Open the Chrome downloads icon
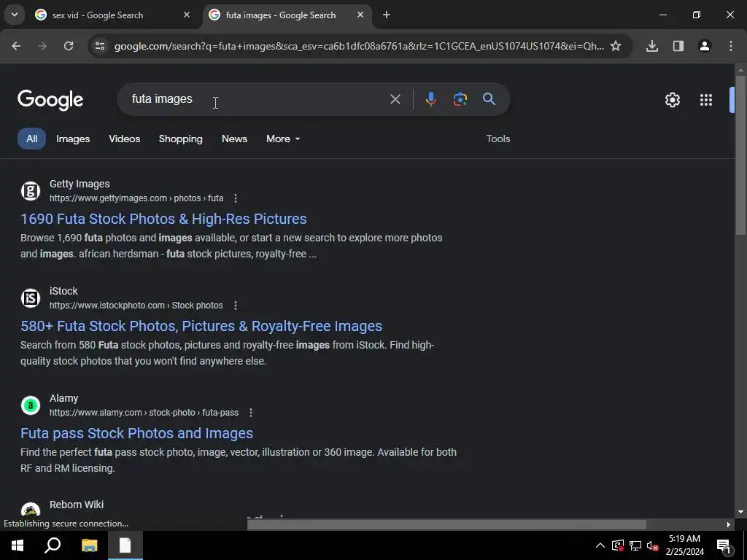Image resolution: width=747 pixels, height=560 pixels. coord(652,46)
